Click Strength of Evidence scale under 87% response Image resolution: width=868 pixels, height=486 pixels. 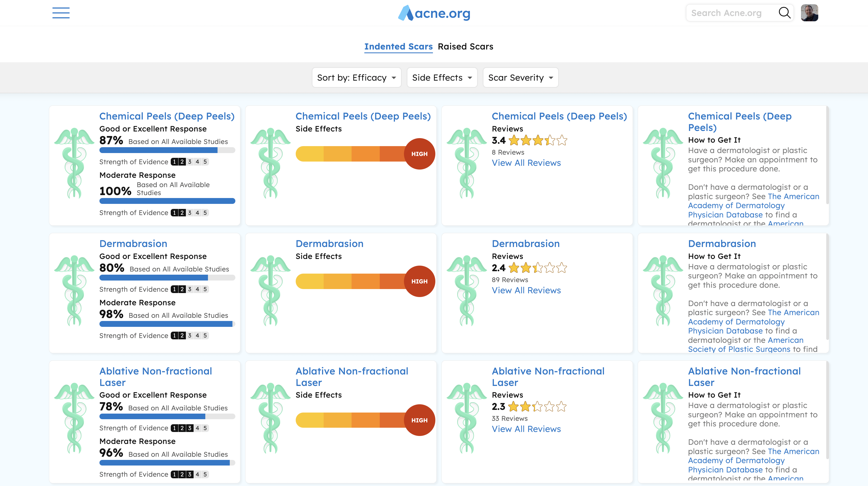[x=190, y=162]
